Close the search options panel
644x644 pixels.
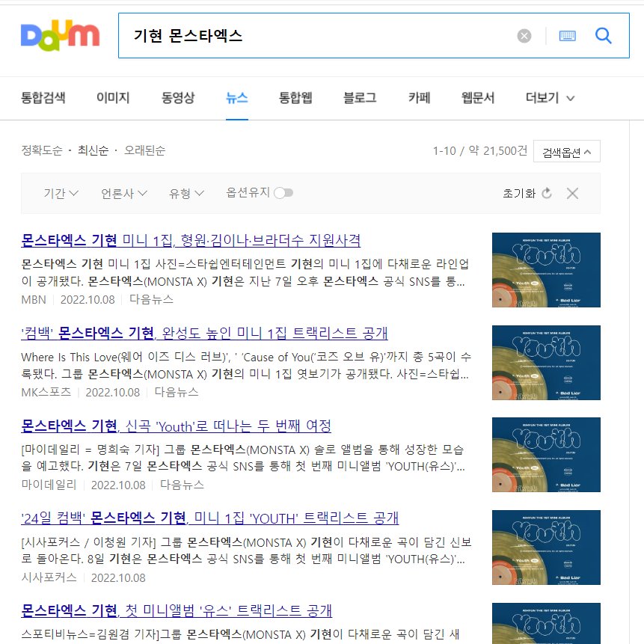point(572,193)
